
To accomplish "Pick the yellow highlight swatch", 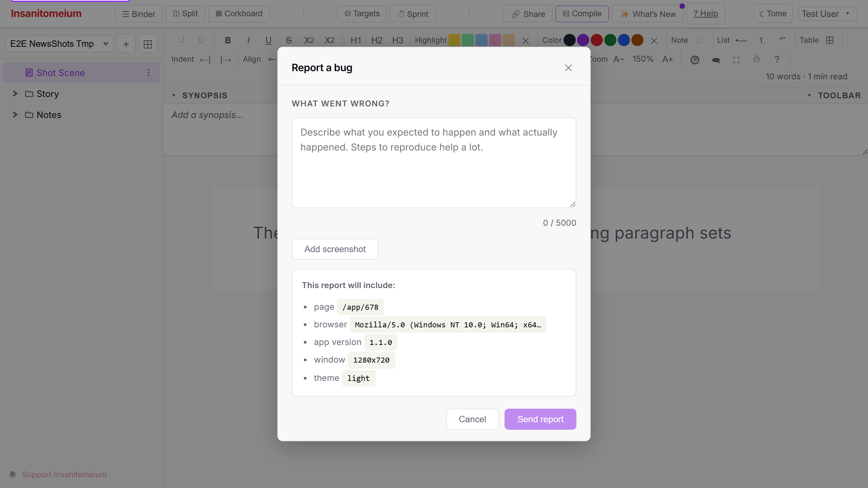I will coord(454,40).
